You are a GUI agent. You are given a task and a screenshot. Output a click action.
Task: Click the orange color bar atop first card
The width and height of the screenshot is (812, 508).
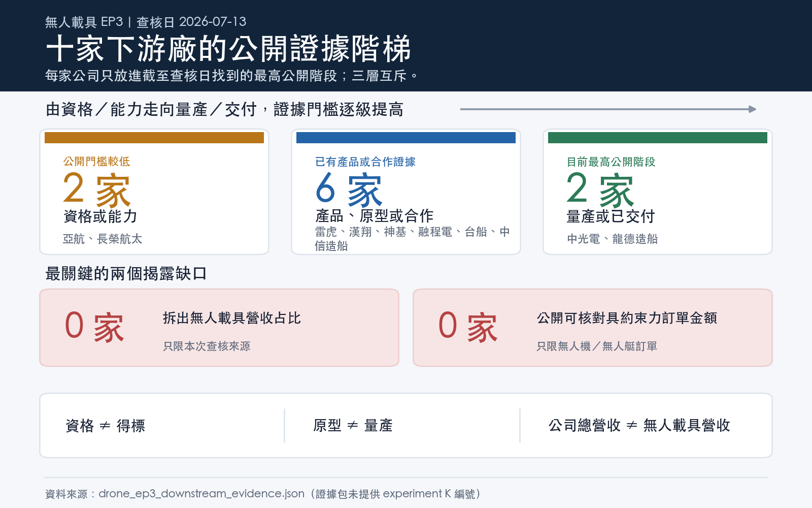coord(154,138)
